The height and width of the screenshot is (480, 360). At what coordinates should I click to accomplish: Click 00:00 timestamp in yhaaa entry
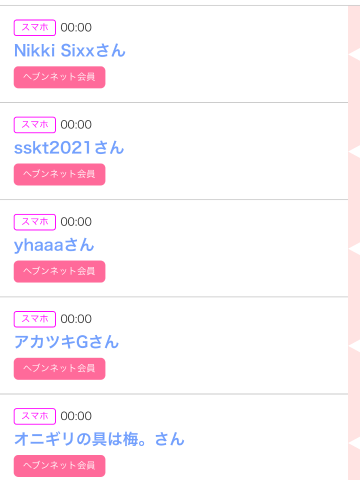[x=76, y=222]
